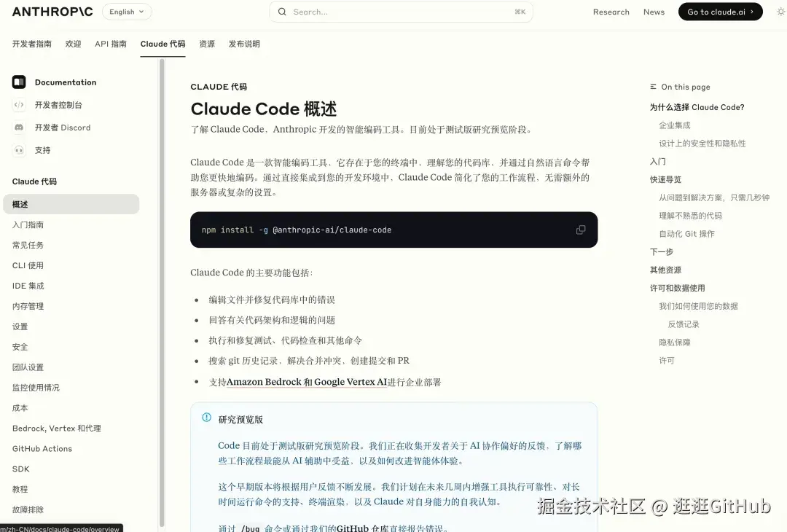
Task: Open 团队设置 in the sidebar
Action: click(28, 367)
